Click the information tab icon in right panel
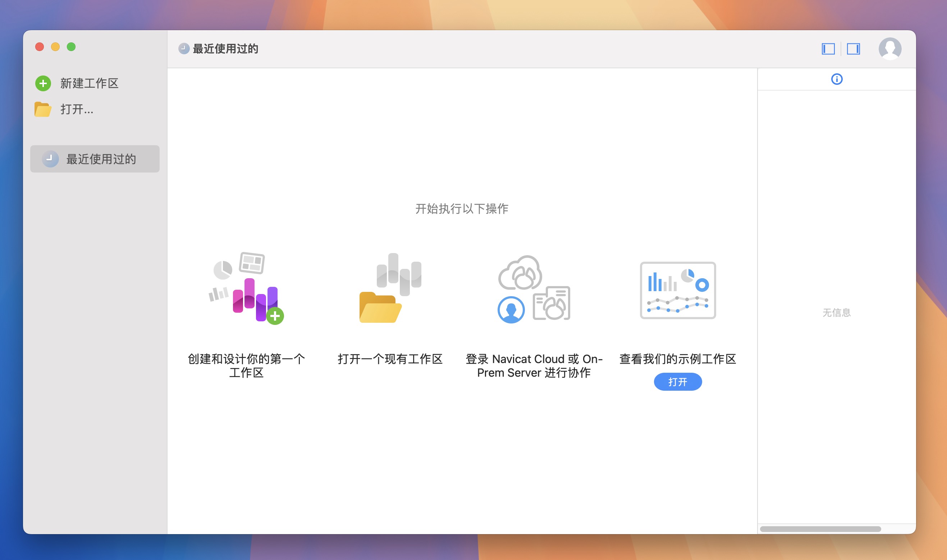 pos(836,79)
